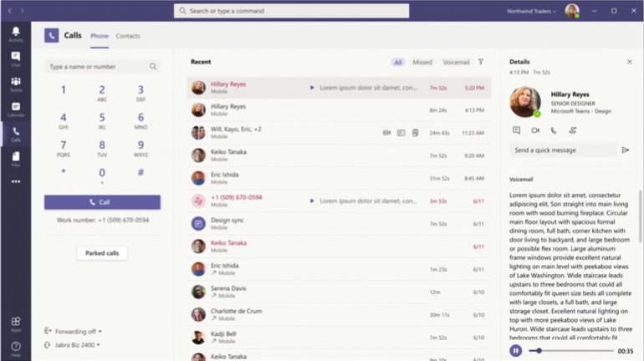Close the Details panel
This screenshot has width=644, height=361.
[x=629, y=62]
